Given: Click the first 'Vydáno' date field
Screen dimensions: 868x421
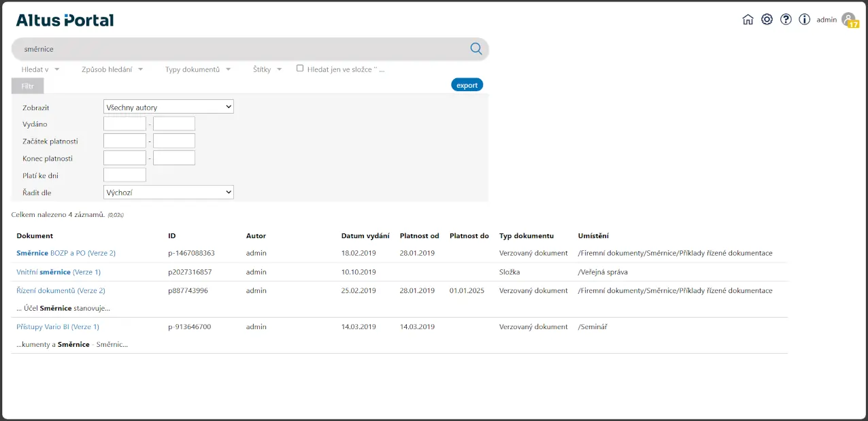Looking at the screenshot, I should (124, 124).
